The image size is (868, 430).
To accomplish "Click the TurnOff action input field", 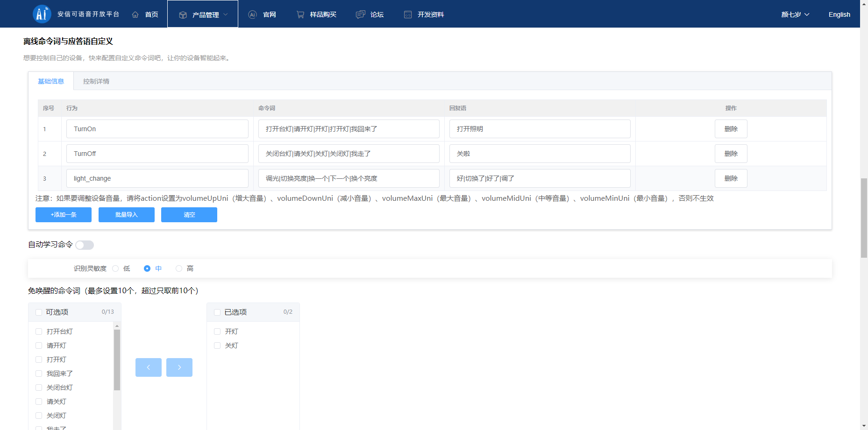I will 157,154.
